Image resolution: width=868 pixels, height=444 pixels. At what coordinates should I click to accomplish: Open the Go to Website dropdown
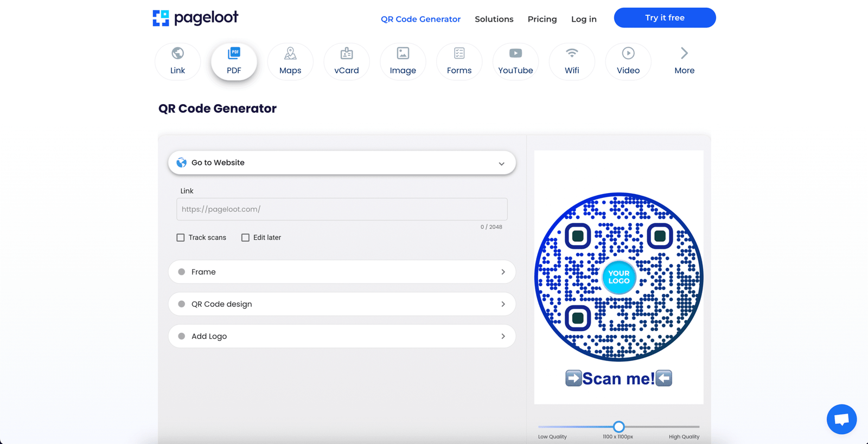point(342,163)
